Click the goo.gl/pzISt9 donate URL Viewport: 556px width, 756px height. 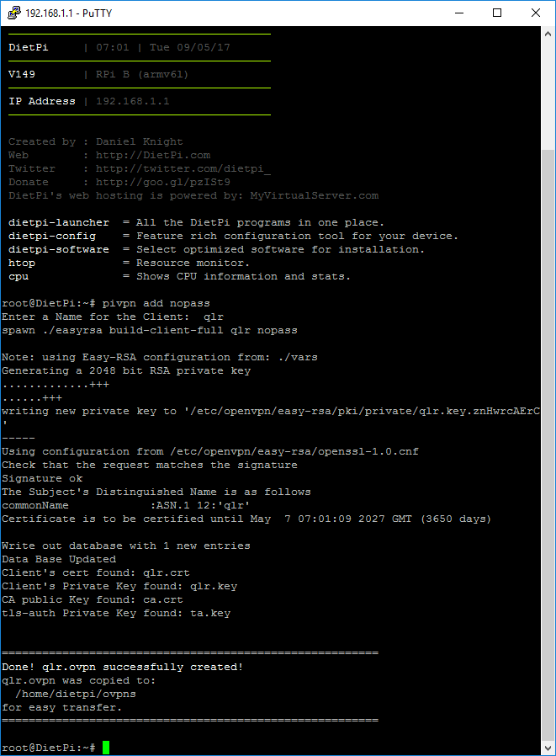click(163, 182)
